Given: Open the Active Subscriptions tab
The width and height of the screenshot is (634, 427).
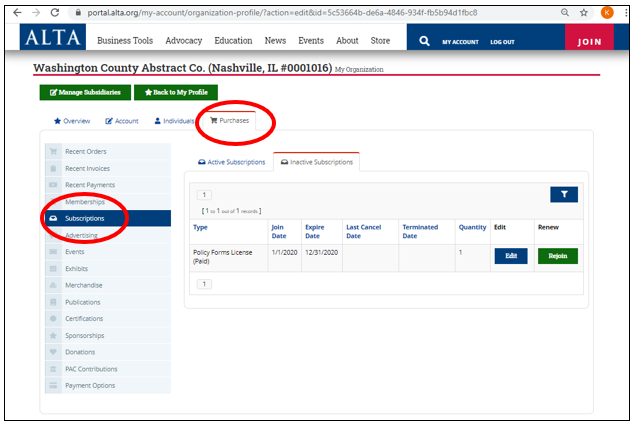Looking at the screenshot, I should tap(232, 162).
